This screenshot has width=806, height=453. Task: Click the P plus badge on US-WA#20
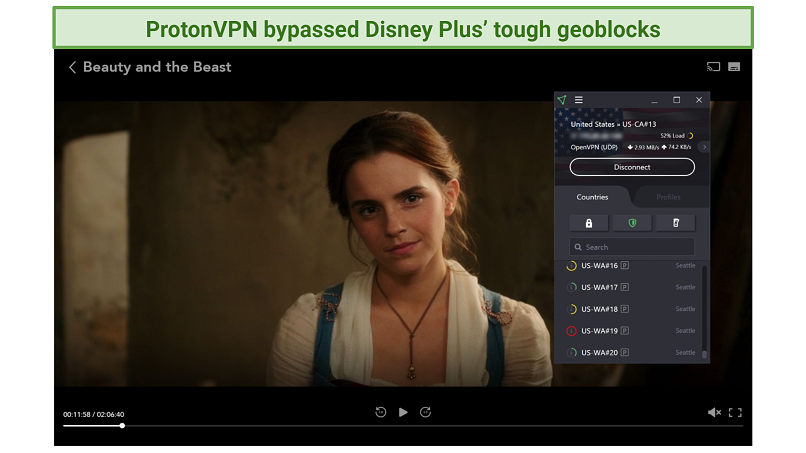point(625,352)
